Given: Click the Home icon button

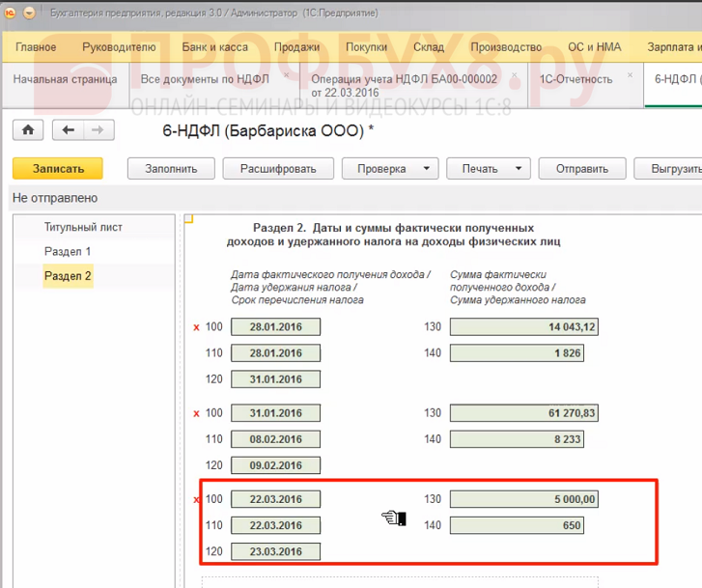Looking at the screenshot, I should (28, 130).
